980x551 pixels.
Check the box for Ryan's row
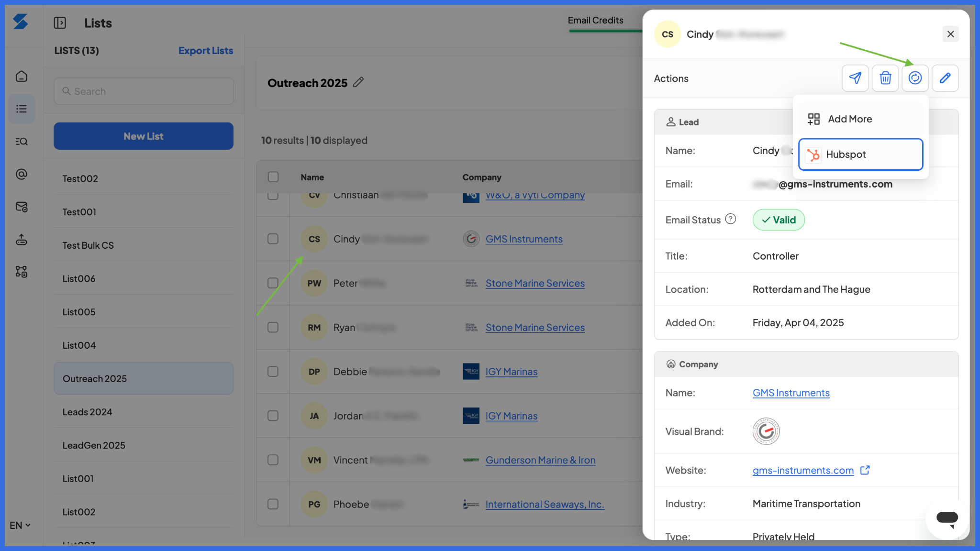273,327
